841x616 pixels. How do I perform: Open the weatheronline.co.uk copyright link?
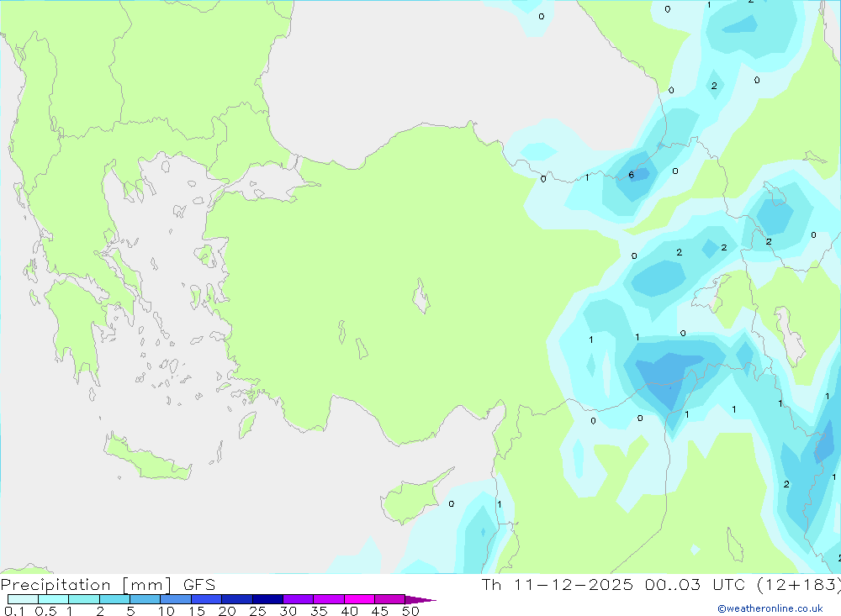(x=770, y=608)
